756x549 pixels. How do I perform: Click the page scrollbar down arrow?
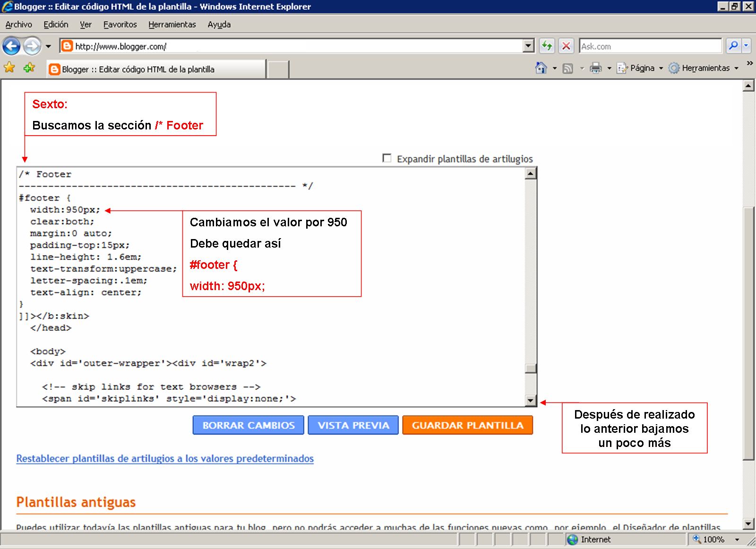tap(748, 523)
